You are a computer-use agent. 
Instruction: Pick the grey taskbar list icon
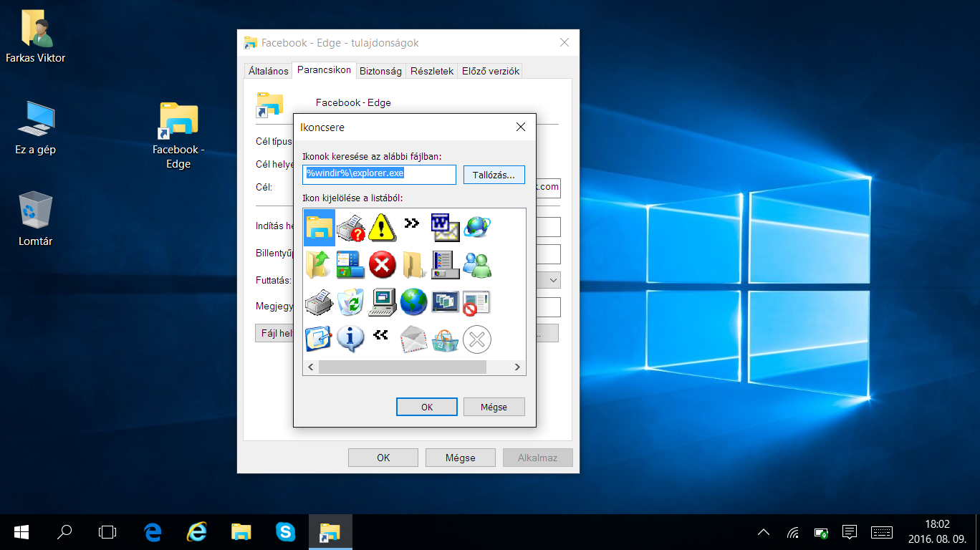[x=445, y=264]
